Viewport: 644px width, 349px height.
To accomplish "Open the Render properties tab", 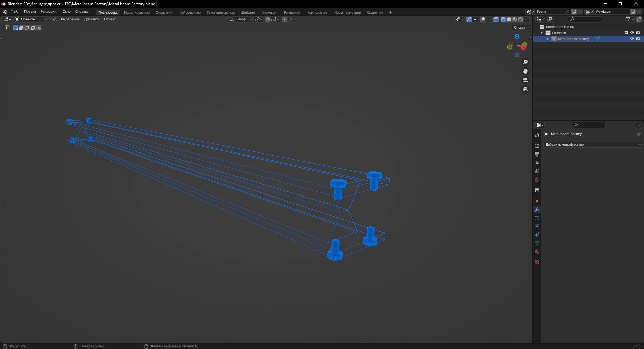I will click(x=537, y=146).
